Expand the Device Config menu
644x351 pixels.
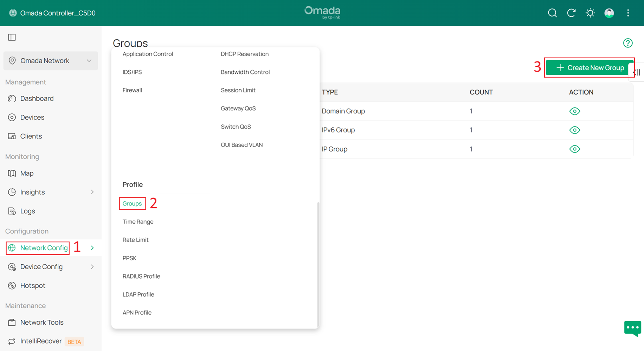point(41,266)
